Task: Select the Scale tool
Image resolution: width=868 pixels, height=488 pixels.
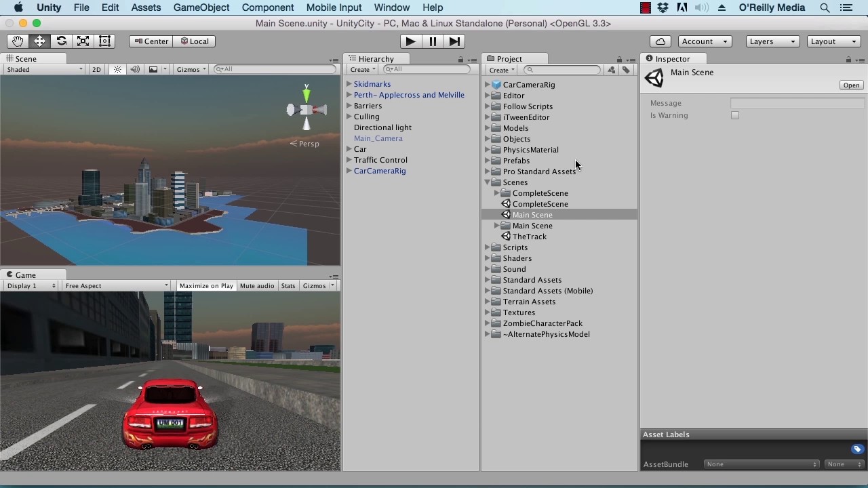Action: click(x=83, y=41)
